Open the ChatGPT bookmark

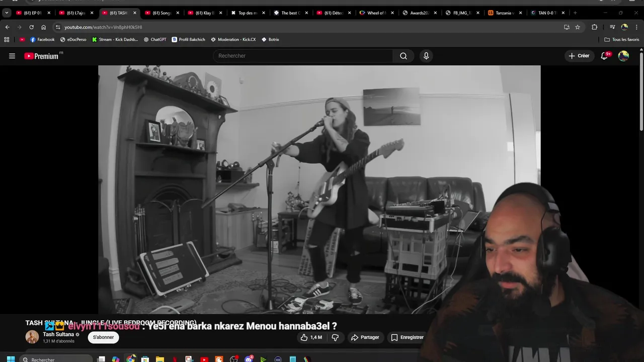(x=155, y=39)
